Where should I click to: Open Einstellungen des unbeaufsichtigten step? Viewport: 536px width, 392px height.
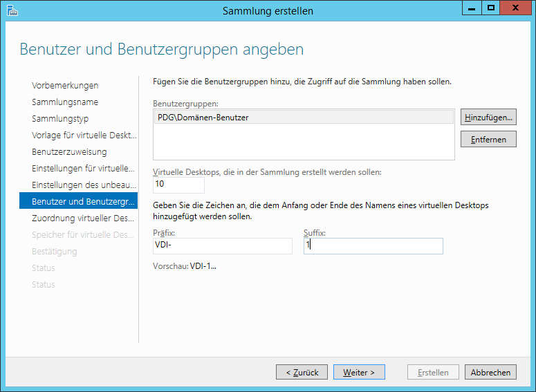click(x=82, y=185)
